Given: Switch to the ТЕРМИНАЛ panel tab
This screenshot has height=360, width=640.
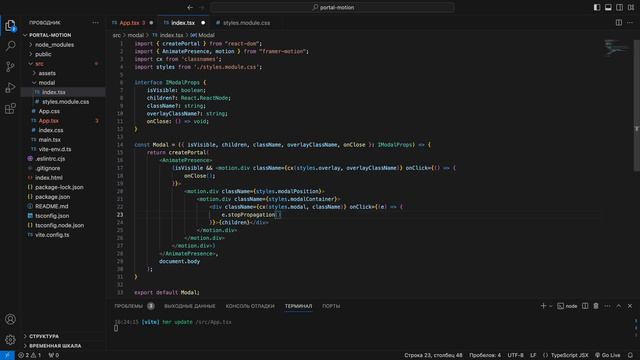Looking at the screenshot, I should pos(298,306).
